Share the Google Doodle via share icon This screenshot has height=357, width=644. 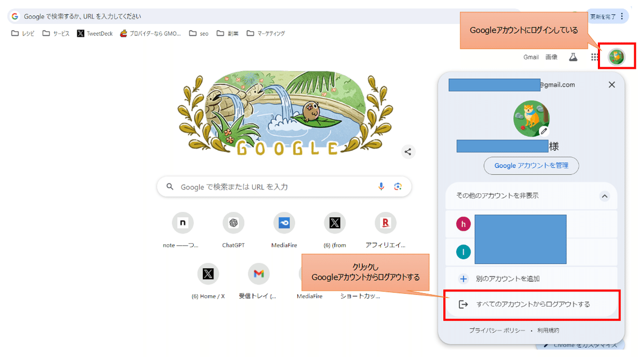tap(408, 152)
